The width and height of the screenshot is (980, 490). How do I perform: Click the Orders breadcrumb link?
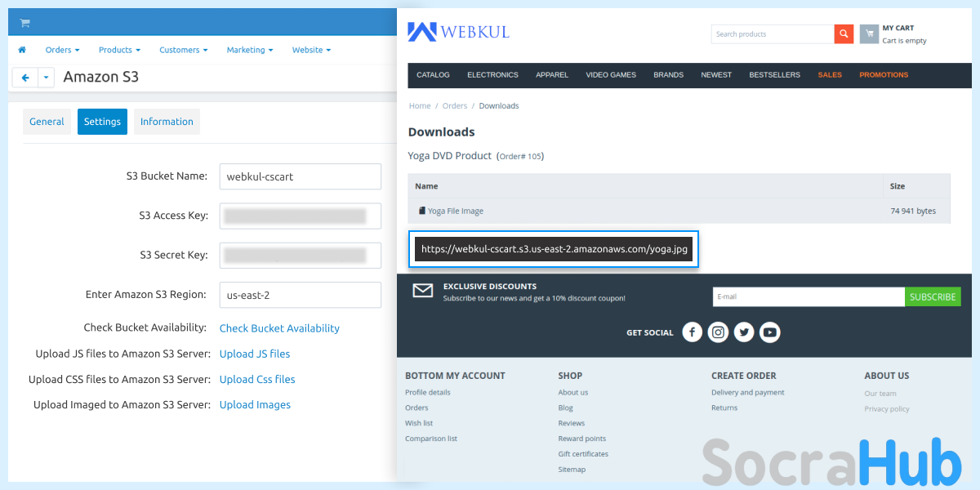coord(455,106)
